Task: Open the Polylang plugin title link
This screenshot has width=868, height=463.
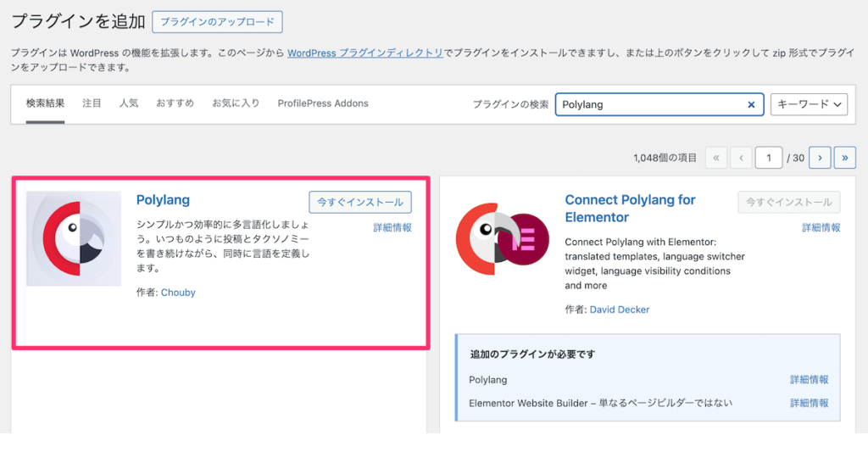Action: 163,200
